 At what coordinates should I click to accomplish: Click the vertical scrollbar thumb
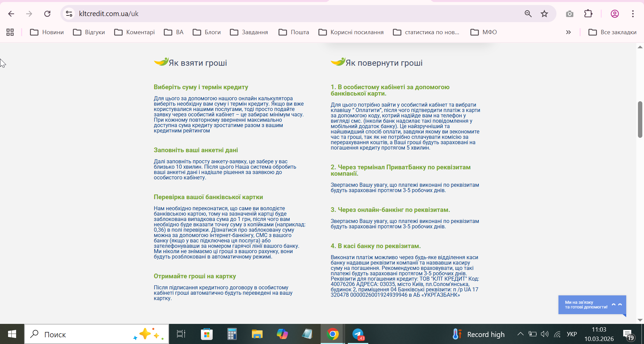640,119
